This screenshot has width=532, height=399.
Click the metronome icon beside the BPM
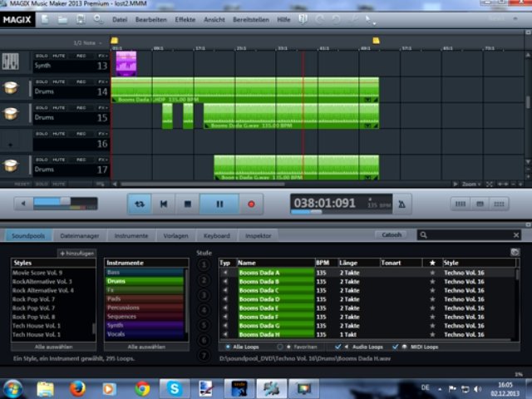(x=403, y=204)
